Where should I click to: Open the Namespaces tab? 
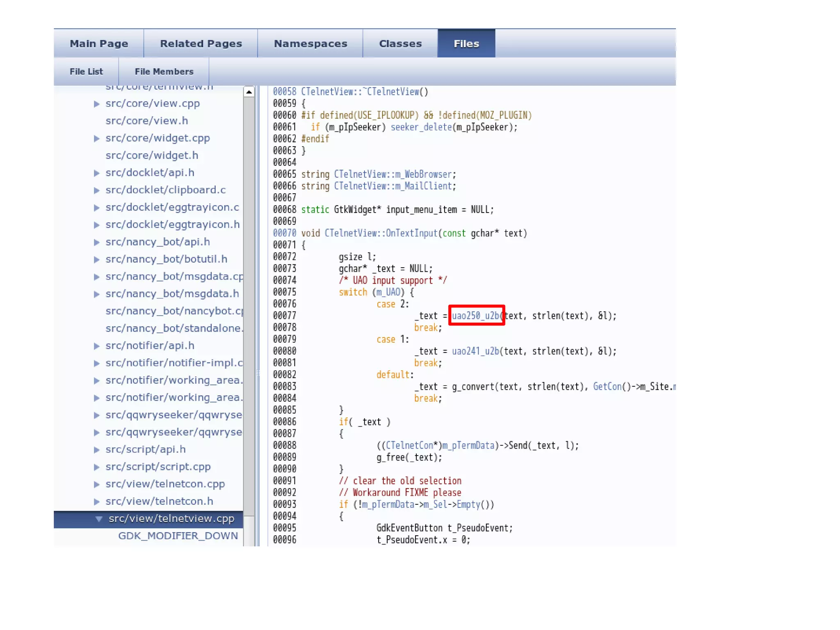(x=310, y=44)
